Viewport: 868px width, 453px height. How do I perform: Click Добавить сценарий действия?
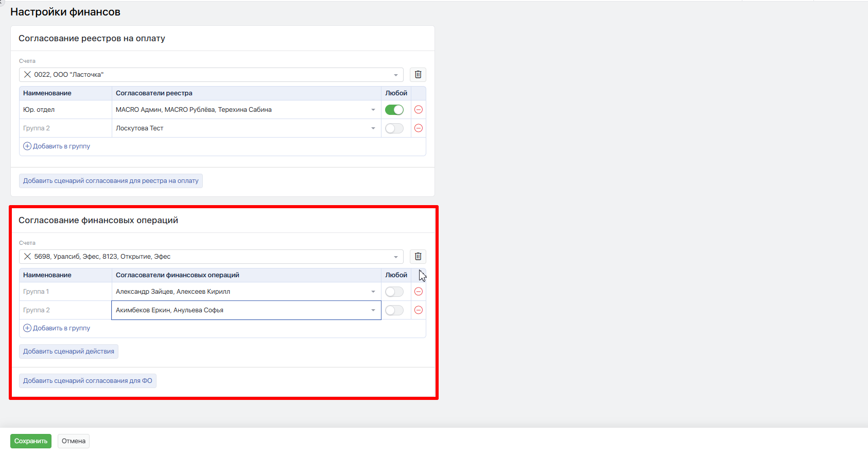(x=68, y=351)
